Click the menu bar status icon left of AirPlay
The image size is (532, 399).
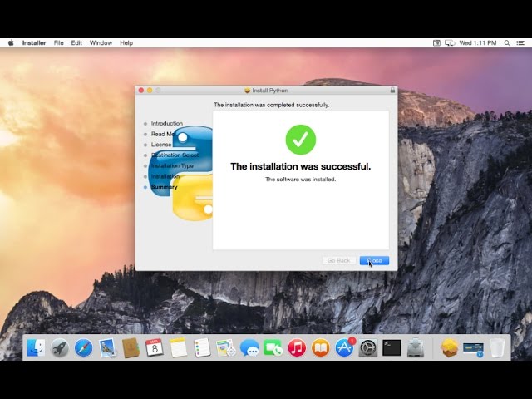tap(436, 43)
